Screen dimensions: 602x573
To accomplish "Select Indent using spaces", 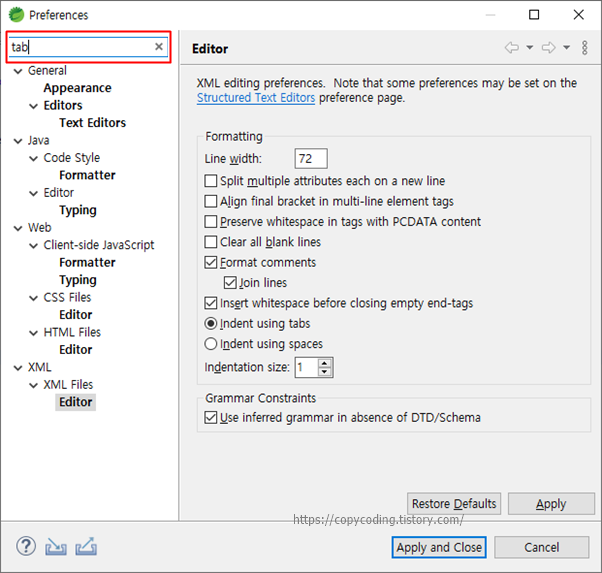I will click(211, 344).
